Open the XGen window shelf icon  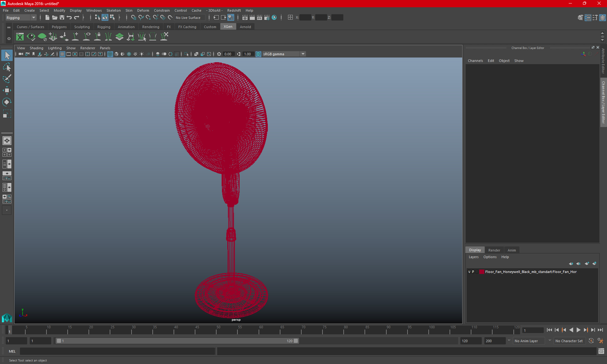point(20,37)
